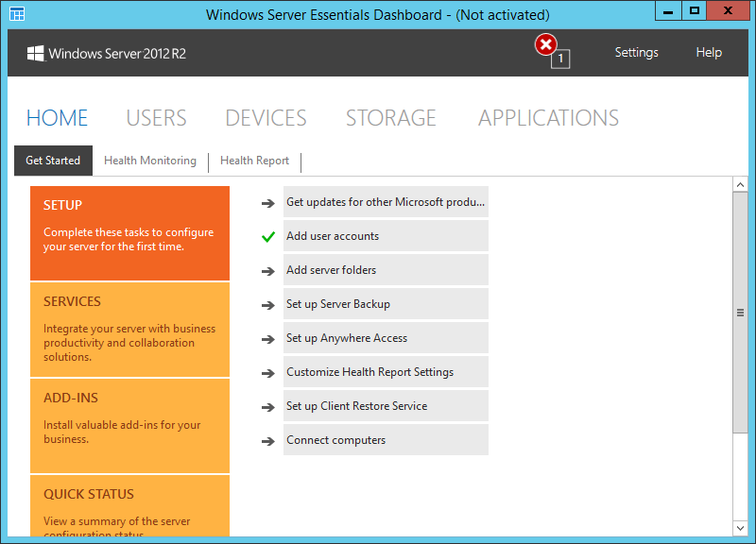
Task: Click the green checkmark beside Add user accounts
Action: point(267,236)
